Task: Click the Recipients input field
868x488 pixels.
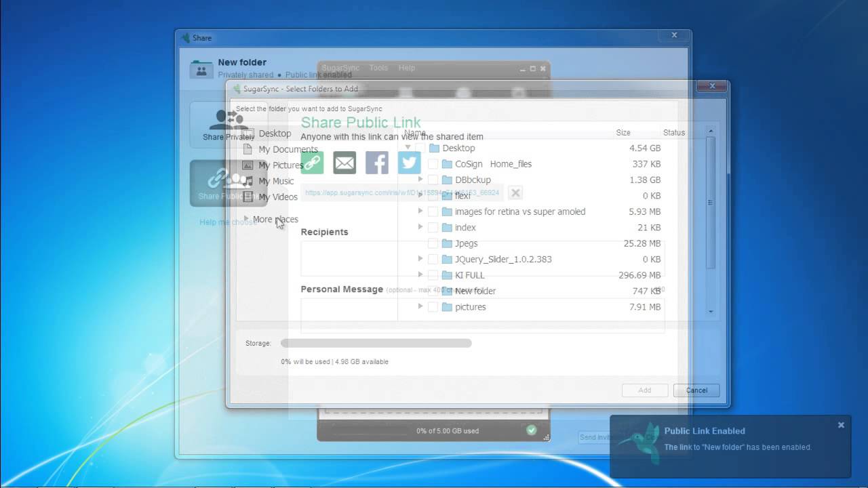Action: [x=482, y=258]
